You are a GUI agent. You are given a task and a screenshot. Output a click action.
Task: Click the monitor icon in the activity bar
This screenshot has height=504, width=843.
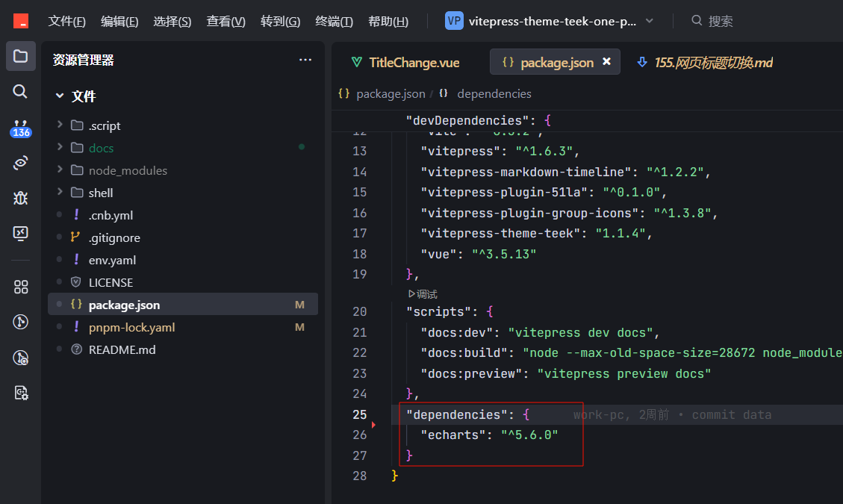(20, 233)
